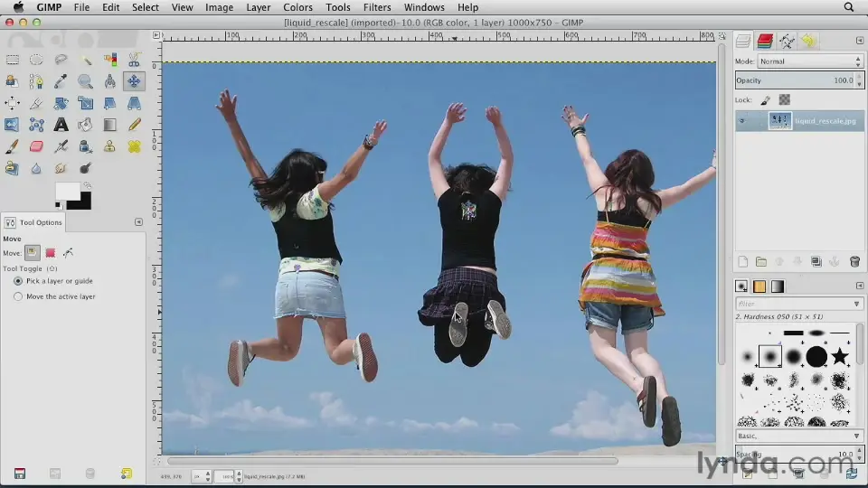
Task: Toggle the lock alpha channel checkbox
Action: point(785,100)
